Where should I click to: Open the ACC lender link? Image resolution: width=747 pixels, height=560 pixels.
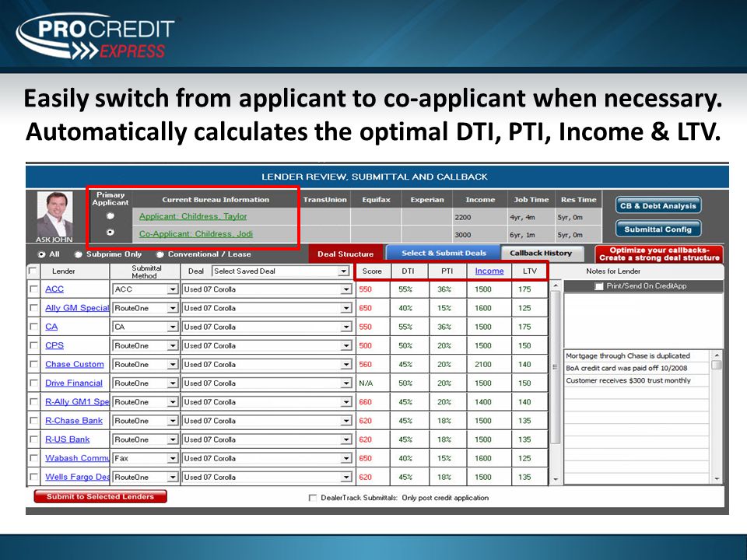[x=54, y=289]
